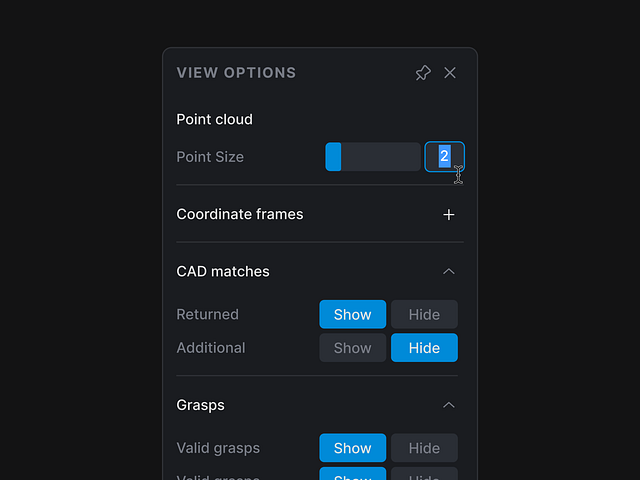
Task: Expand Coordinate frames with the plus icon
Action: [449, 214]
